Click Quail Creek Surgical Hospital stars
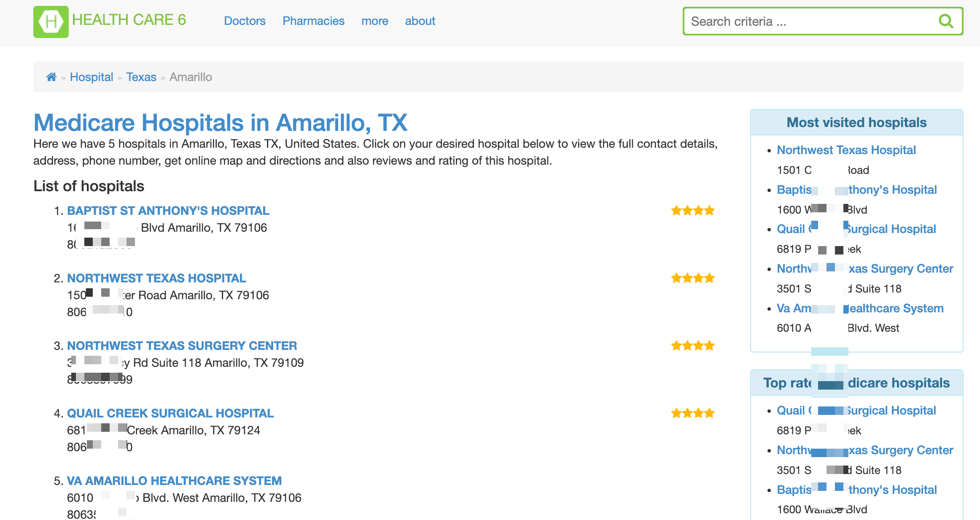 (x=693, y=413)
